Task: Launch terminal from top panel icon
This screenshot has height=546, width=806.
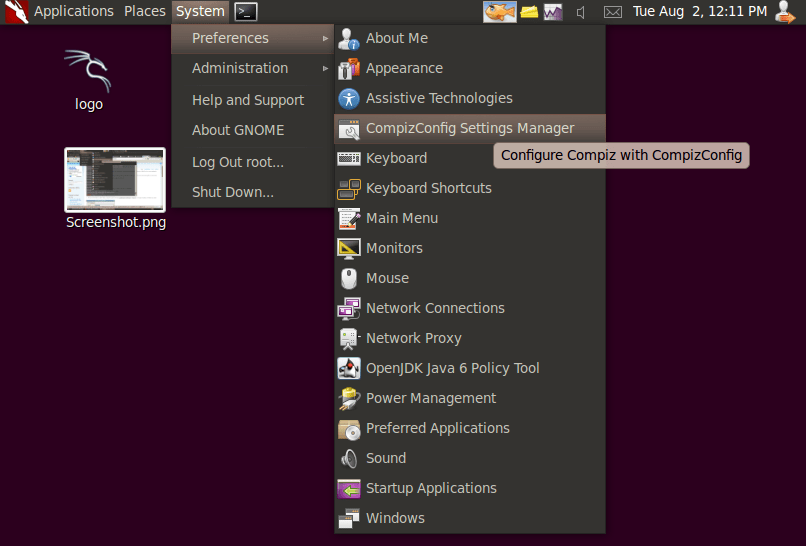Action: [x=246, y=12]
